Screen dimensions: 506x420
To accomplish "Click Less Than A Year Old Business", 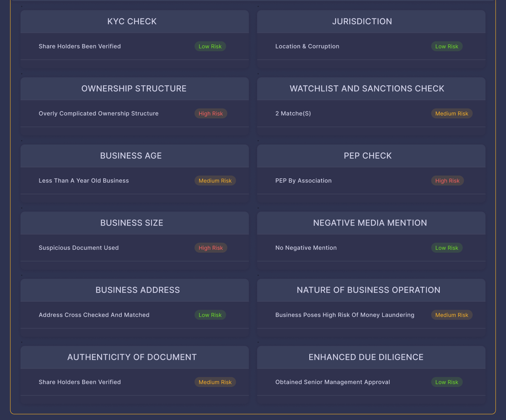I will pyautogui.click(x=84, y=181).
